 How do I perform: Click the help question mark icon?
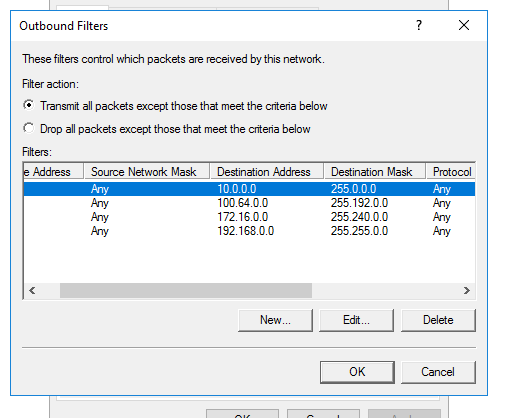tap(419, 25)
